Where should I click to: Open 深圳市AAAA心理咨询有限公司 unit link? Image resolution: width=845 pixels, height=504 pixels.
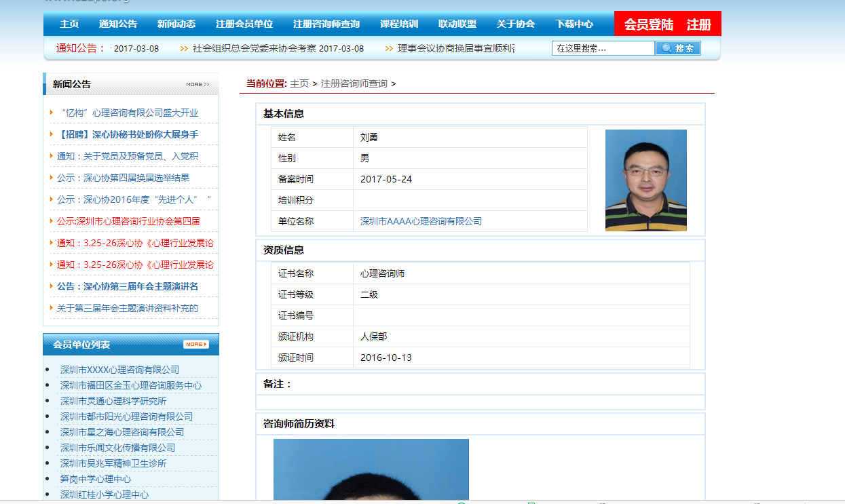(421, 221)
